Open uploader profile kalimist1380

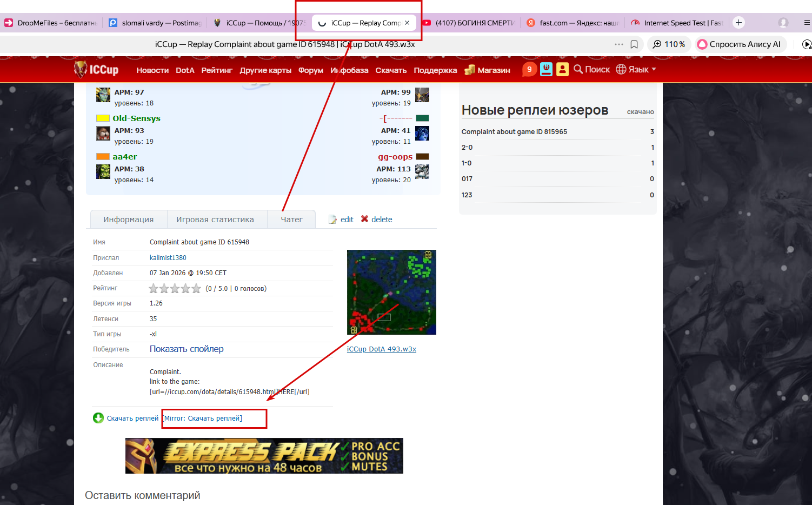pos(168,258)
